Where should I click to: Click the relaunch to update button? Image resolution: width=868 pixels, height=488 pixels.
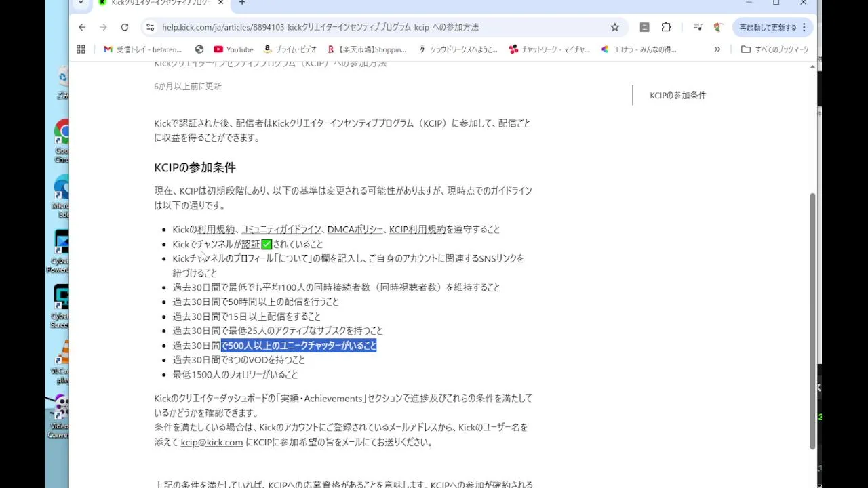(768, 27)
